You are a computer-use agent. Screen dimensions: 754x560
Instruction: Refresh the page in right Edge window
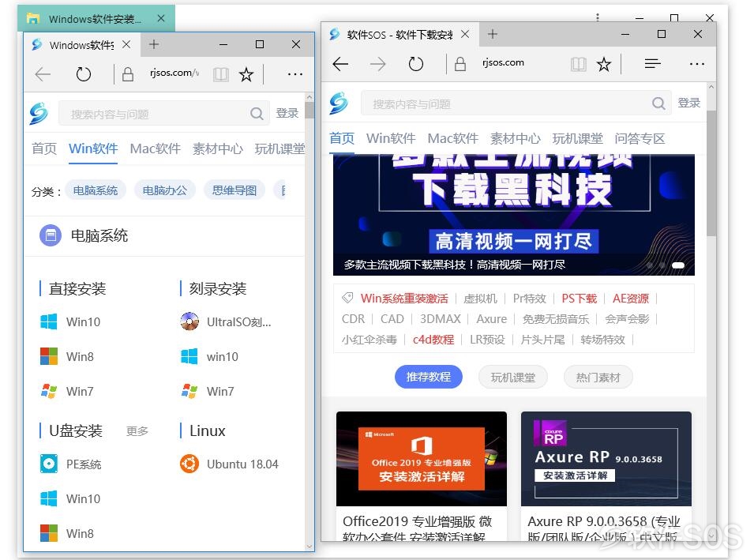tap(416, 63)
